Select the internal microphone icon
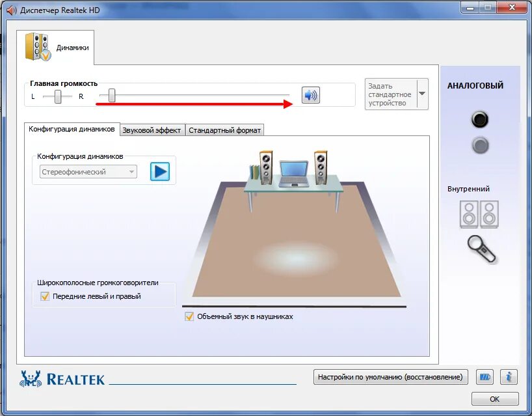The width and height of the screenshot is (532, 416). 481,249
